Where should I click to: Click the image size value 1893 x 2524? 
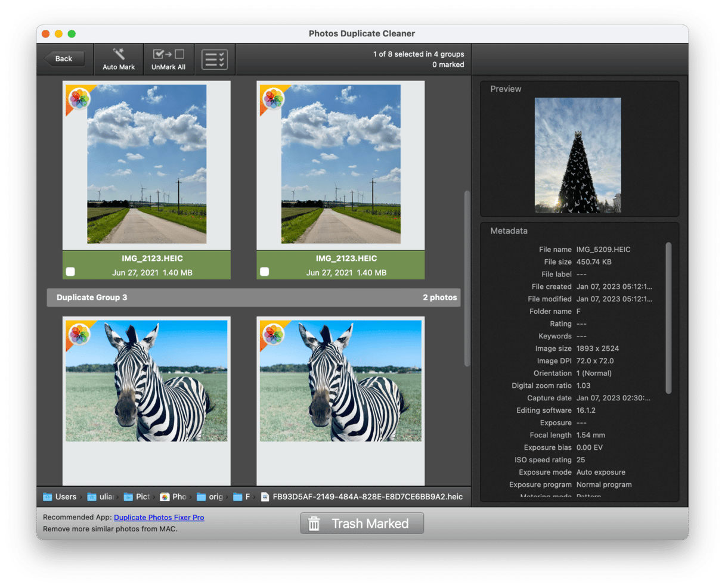click(597, 349)
